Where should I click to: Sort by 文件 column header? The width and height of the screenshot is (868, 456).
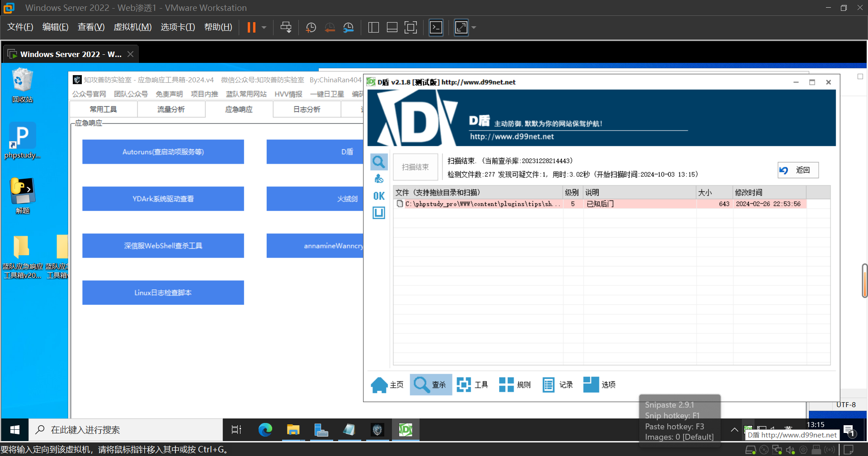[478, 192]
